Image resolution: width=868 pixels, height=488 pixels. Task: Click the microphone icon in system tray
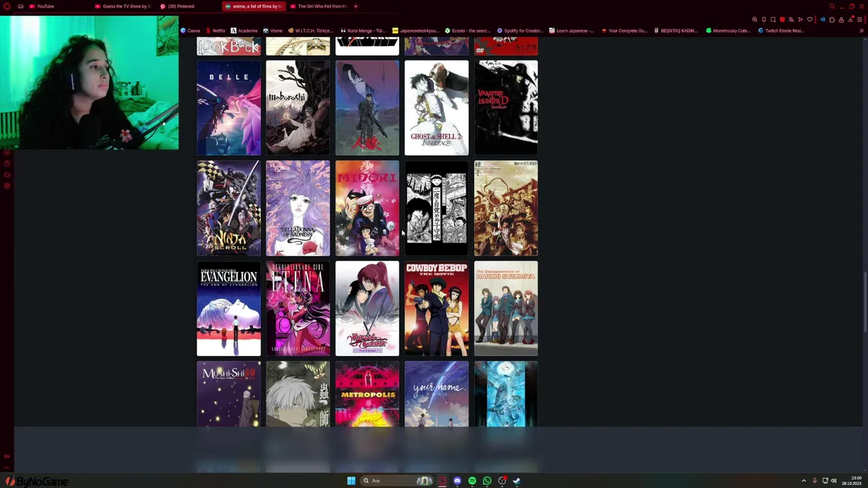click(814, 481)
